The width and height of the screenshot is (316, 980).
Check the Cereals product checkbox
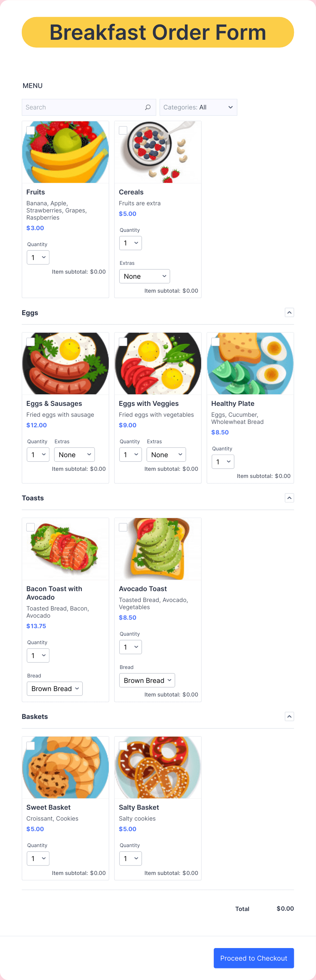123,130
